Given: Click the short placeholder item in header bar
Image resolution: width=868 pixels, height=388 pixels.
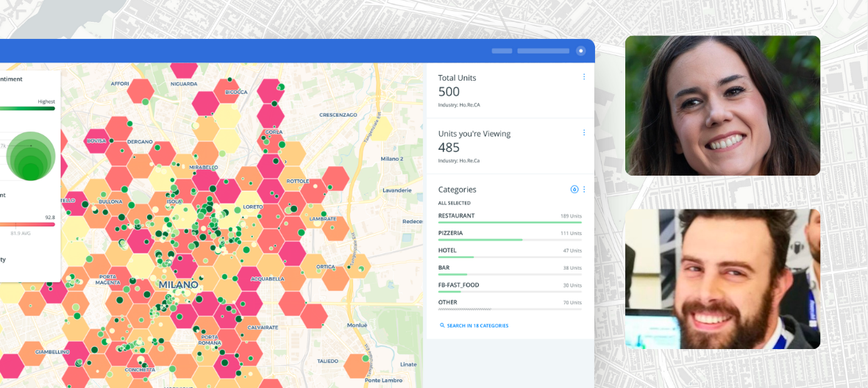Looking at the screenshot, I should (502, 51).
